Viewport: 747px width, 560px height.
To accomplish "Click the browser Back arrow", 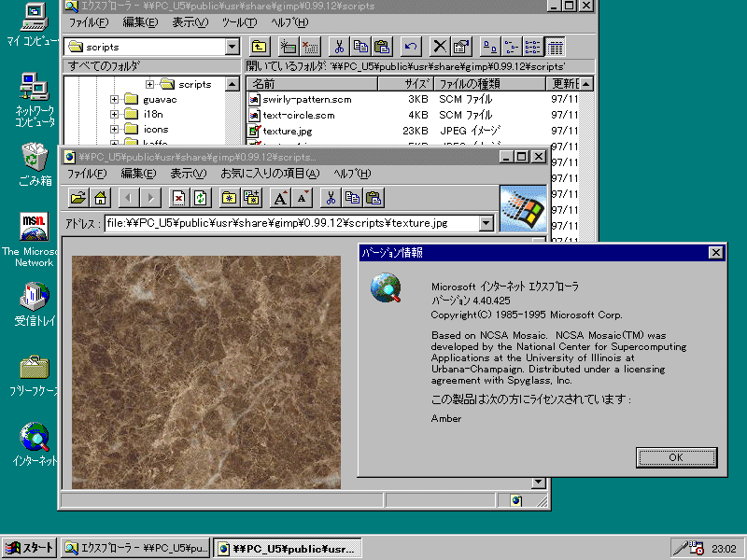I will (129, 198).
